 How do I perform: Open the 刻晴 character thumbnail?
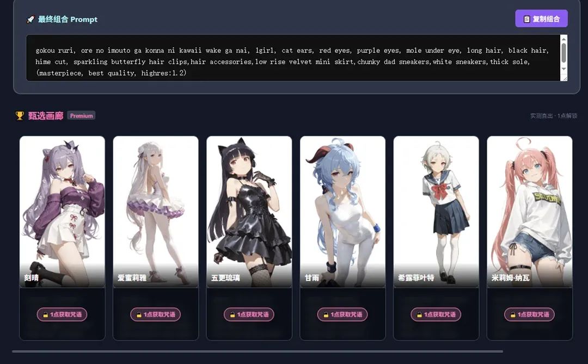point(62,212)
